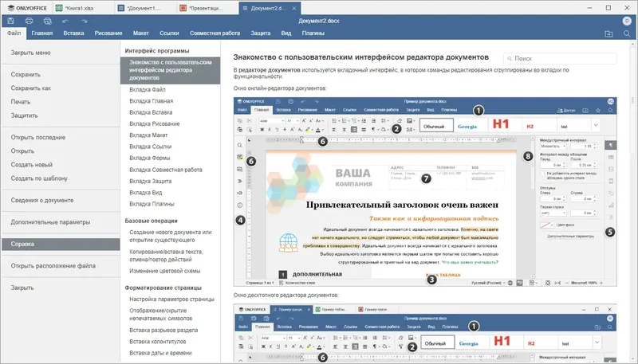This screenshot has height=364, width=638.
Task: Select the highlighted Знакомство с пользовательским интерфейсом topic
Action: 170,70
